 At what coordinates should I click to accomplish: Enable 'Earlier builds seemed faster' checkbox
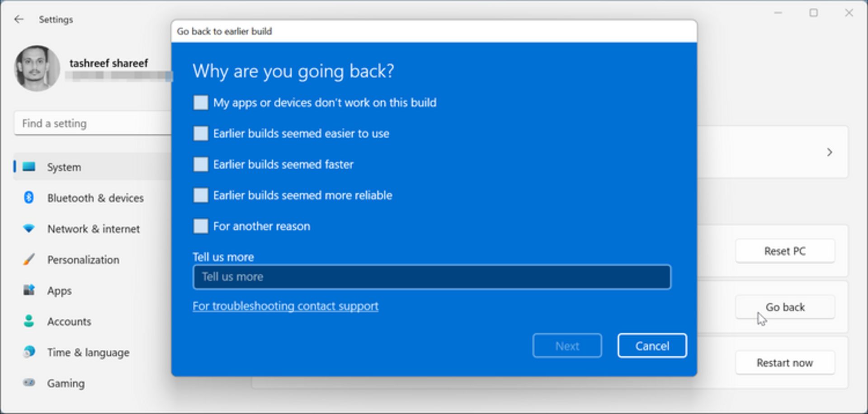(x=201, y=164)
